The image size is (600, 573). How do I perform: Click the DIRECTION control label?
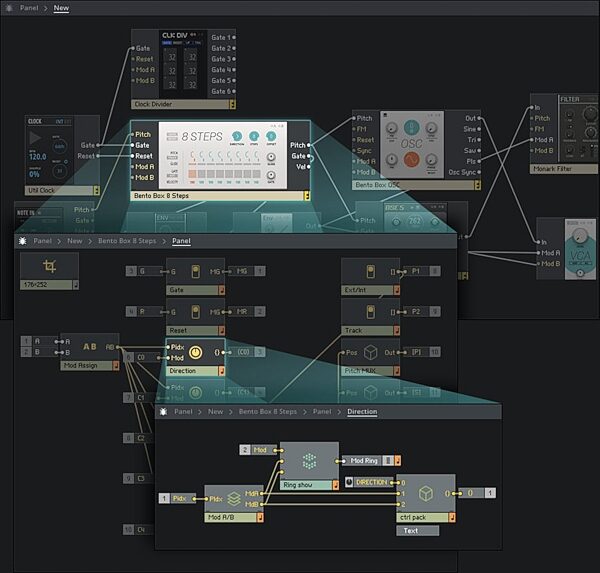[372, 482]
